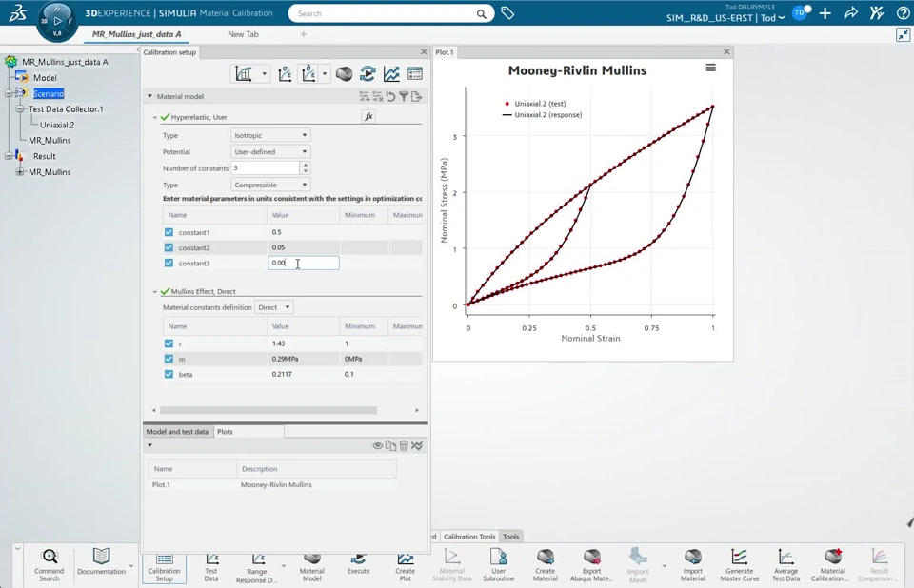Click Create Material in action bar
Image resolution: width=914 pixels, height=588 pixels.
(545, 565)
